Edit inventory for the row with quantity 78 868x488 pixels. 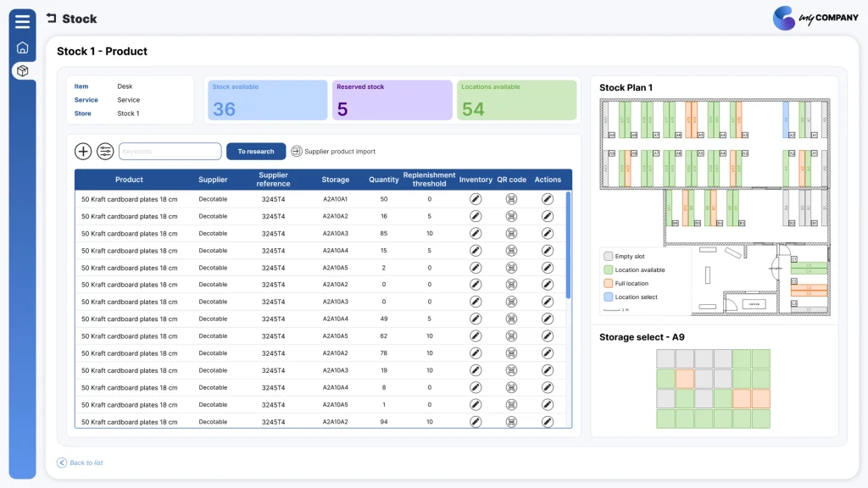coord(476,353)
